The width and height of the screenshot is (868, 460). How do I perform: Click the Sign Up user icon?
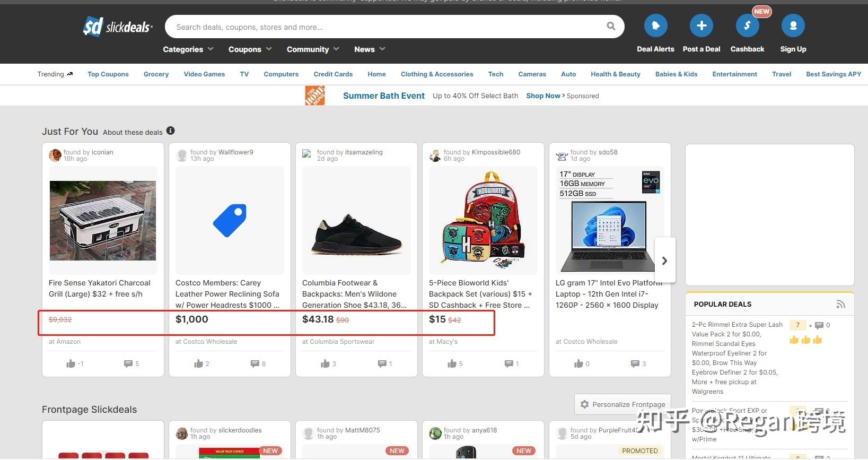(793, 25)
